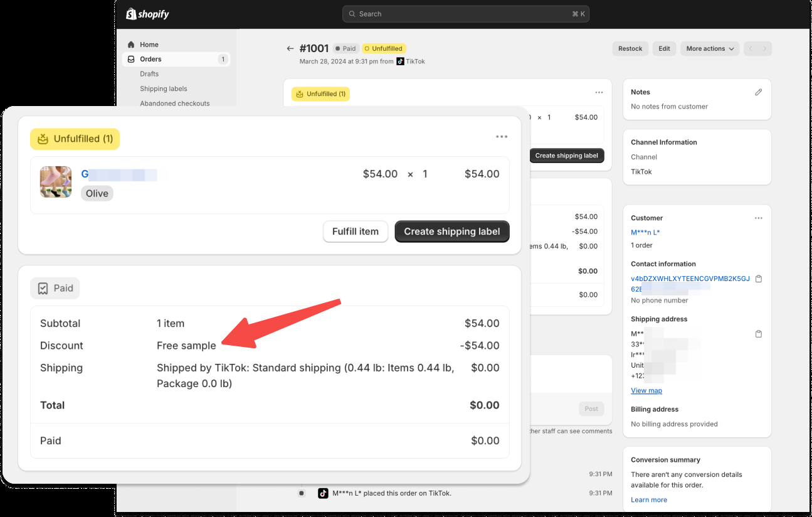Screen dimensions: 812x517
Task: Go to the next order arrow
Action: pos(765,49)
